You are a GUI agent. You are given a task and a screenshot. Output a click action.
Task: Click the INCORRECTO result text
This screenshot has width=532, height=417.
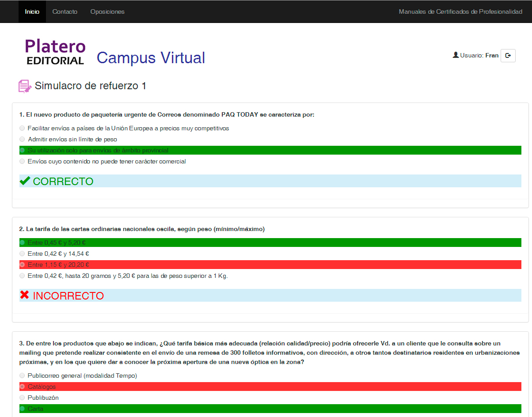[x=68, y=296]
